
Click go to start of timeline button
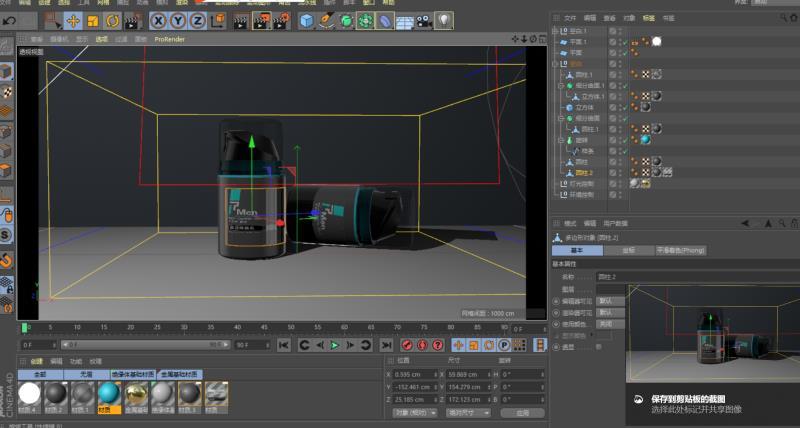284,345
